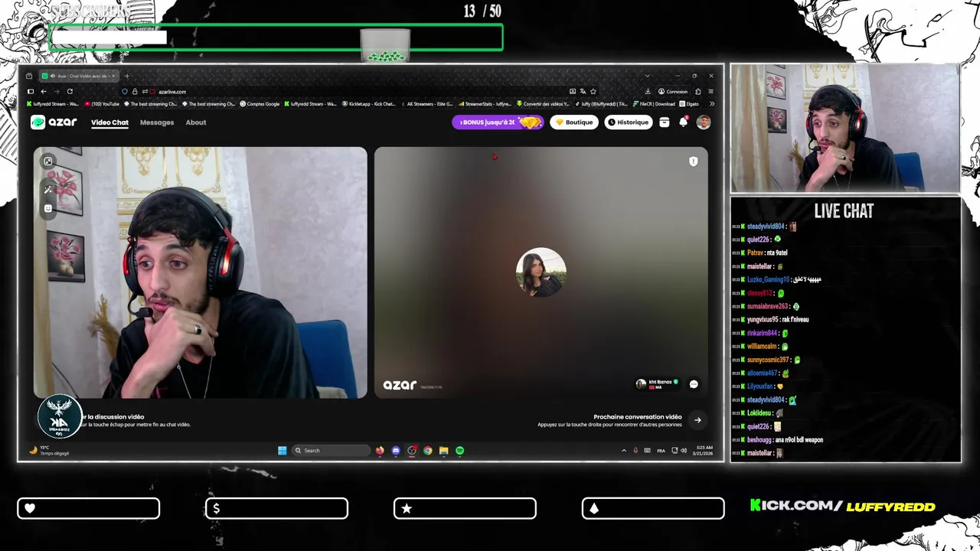This screenshot has height=551, width=980.
Task: Open Firefox from the taskbar
Action: coord(380,451)
